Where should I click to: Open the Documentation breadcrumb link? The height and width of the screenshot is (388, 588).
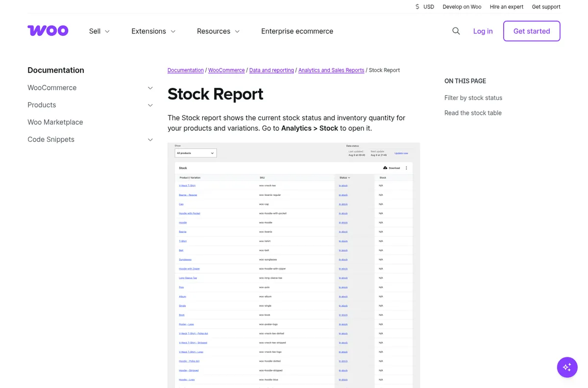(186, 70)
